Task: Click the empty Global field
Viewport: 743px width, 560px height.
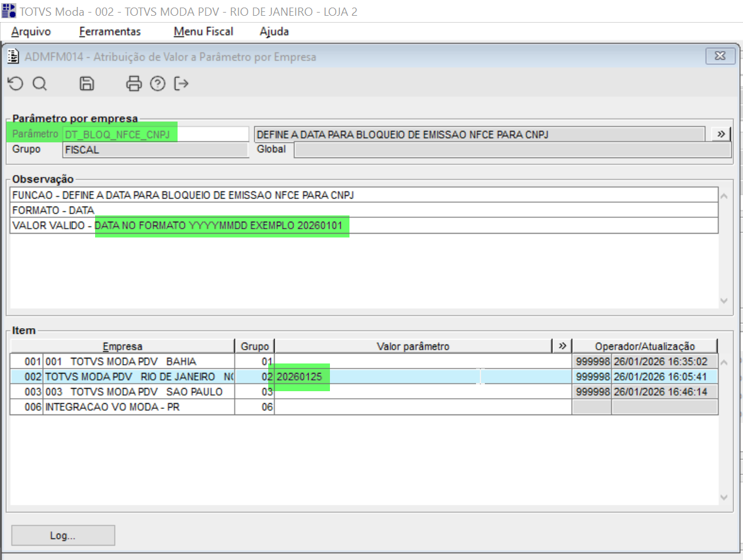Action: (x=513, y=150)
